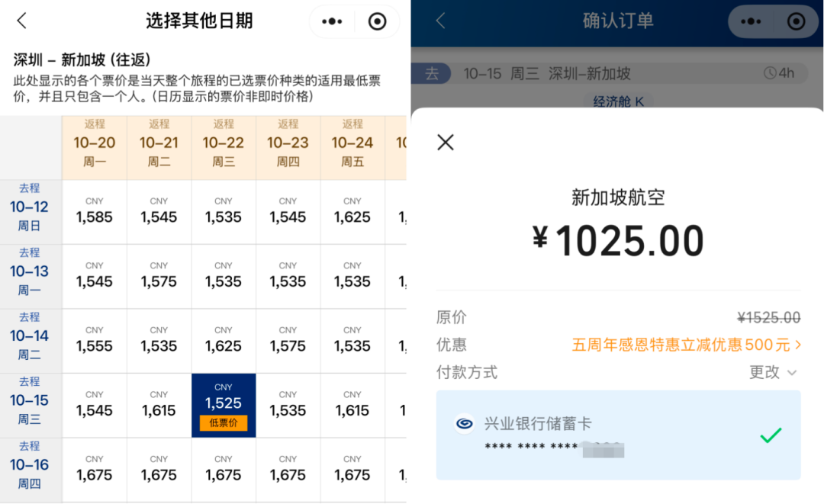The height and width of the screenshot is (504, 824).
Task: Click the 新加坡航空 airline name
Action: tap(618, 197)
